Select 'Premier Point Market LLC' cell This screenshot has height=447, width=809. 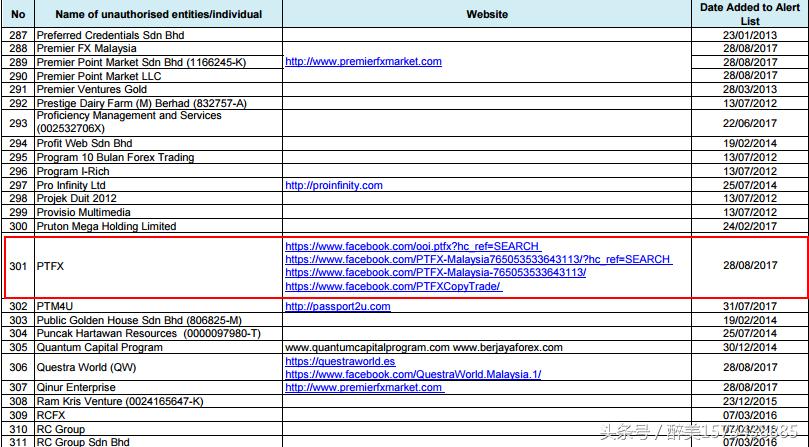158,76
